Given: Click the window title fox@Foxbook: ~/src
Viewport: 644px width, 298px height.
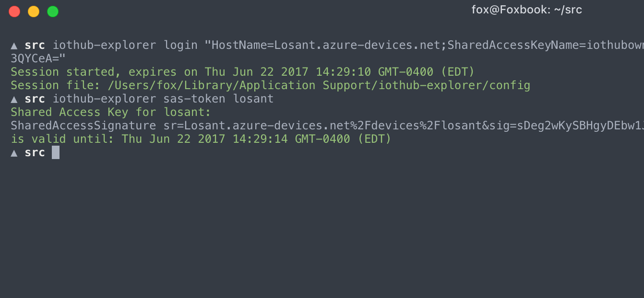Looking at the screenshot, I should click(x=526, y=10).
